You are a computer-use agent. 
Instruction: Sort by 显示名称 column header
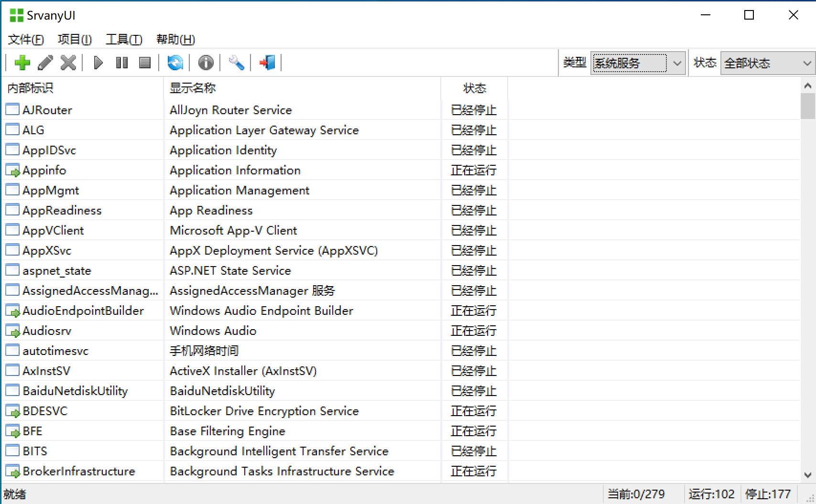click(302, 88)
